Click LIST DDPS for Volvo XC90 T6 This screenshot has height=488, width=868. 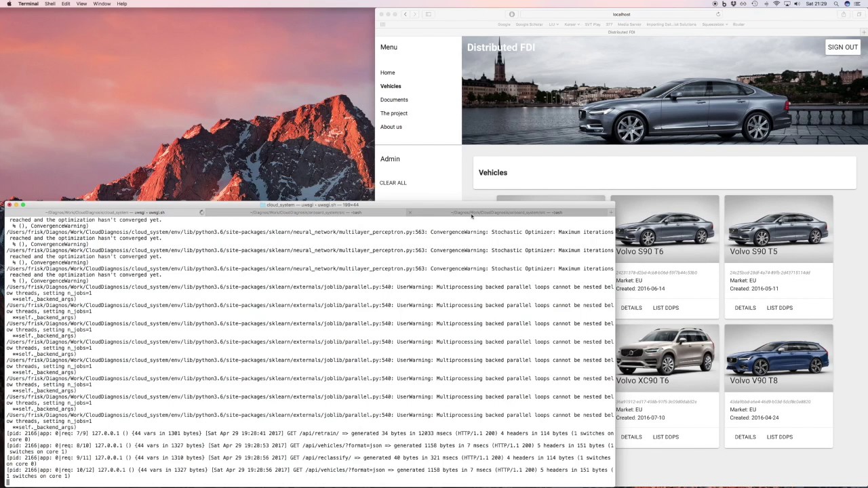pyautogui.click(x=666, y=437)
